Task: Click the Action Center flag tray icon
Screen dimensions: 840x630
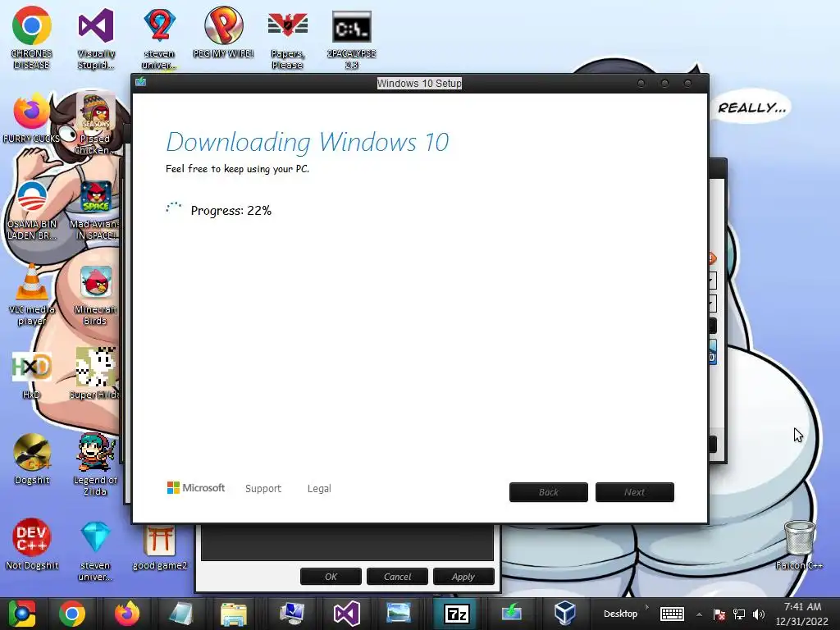Action: click(719, 614)
